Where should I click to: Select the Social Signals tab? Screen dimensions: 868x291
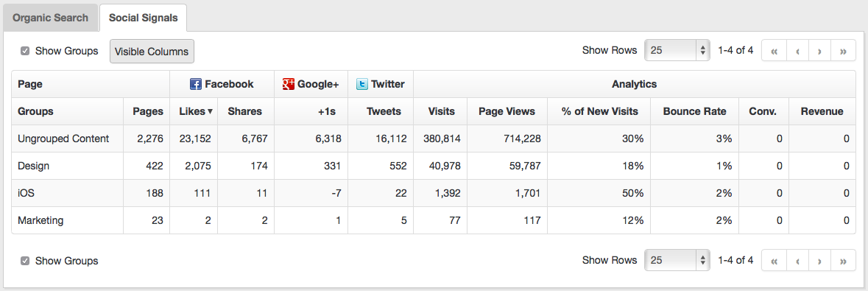pyautogui.click(x=144, y=18)
